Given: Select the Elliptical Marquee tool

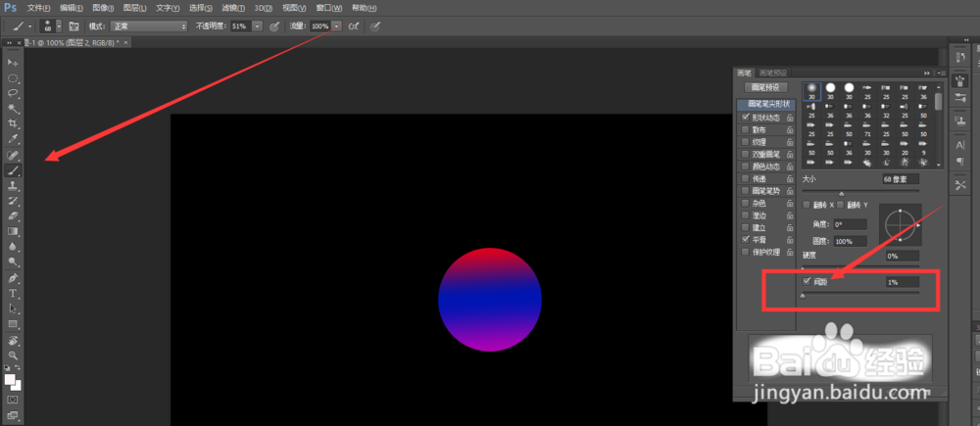Looking at the screenshot, I should click(13, 78).
